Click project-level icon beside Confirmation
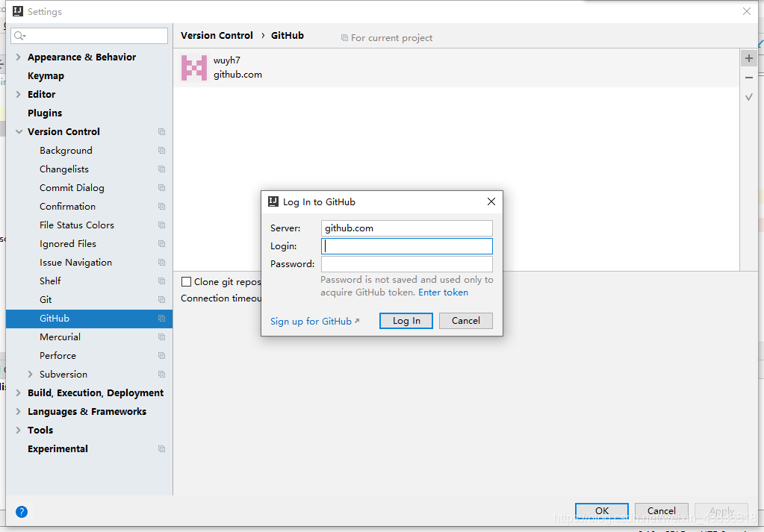The height and width of the screenshot is (532, 764). (162, 207)
